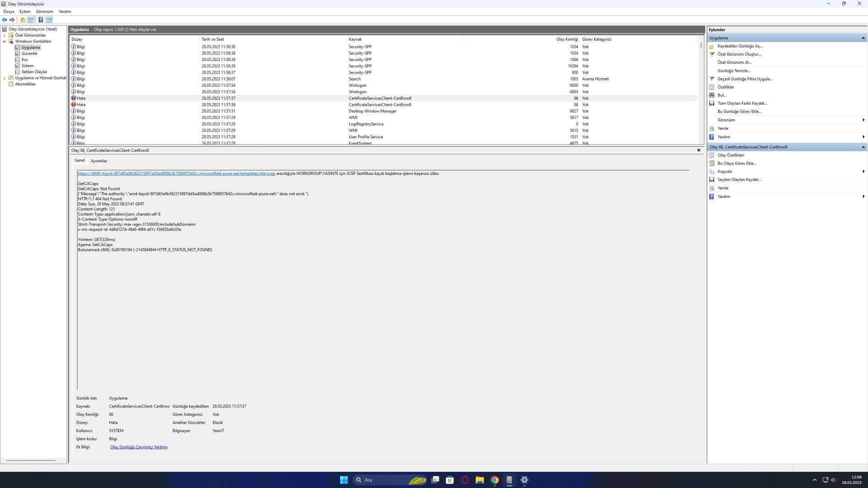Open the Eylem menu
The height and width of the screenshot is (488, 868).
(x=25, y=11)
